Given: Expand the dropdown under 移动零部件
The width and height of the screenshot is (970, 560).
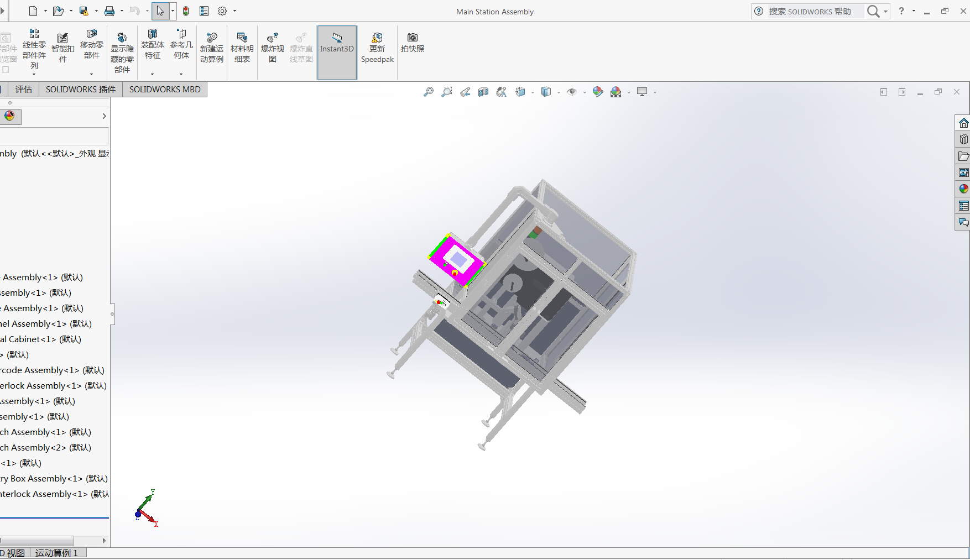Looking at the screenshot, I should click(91, 74).
